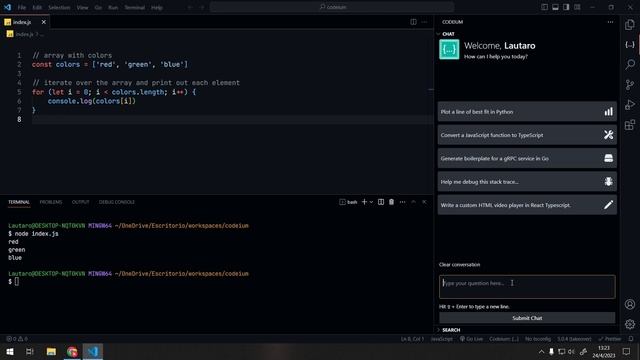Open the Accounts menu in the activity bar

coord(630,304)
